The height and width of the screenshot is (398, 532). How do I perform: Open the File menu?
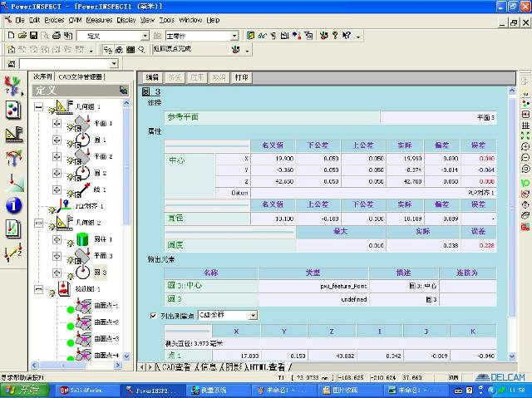(x=20, y=20)
